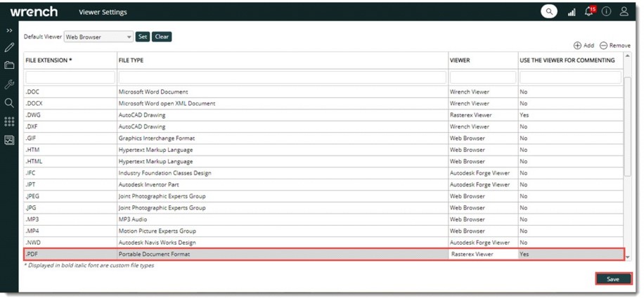
Task: Open notifications bell with 15 badge
Action: coord(589,12)
